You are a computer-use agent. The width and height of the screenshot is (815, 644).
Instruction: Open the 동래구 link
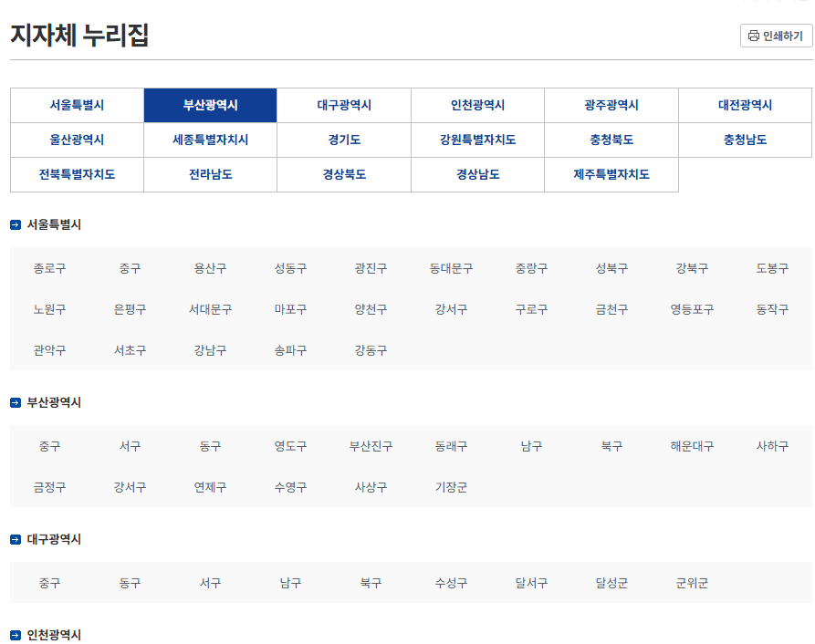(x=451, y=446)
